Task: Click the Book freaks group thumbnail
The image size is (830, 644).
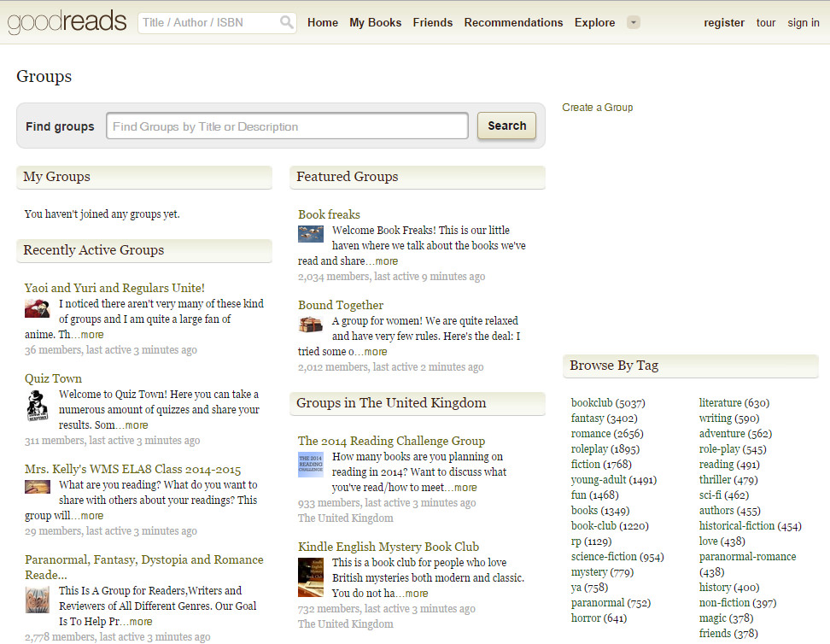Action: [311, 234]
